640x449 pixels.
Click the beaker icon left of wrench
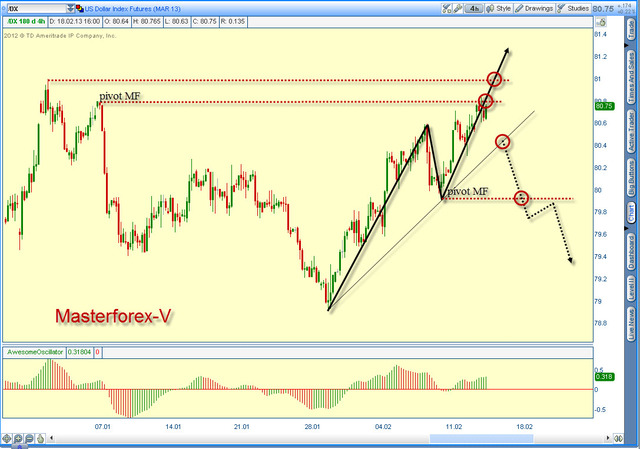tap(447, 8)
